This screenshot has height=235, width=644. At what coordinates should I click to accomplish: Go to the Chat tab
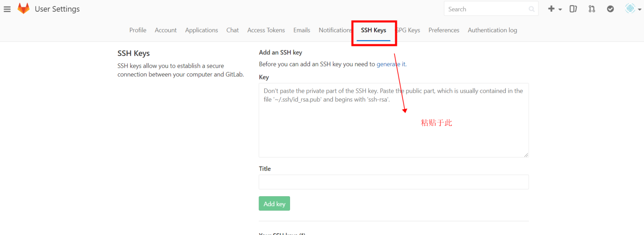click(233, 30)
